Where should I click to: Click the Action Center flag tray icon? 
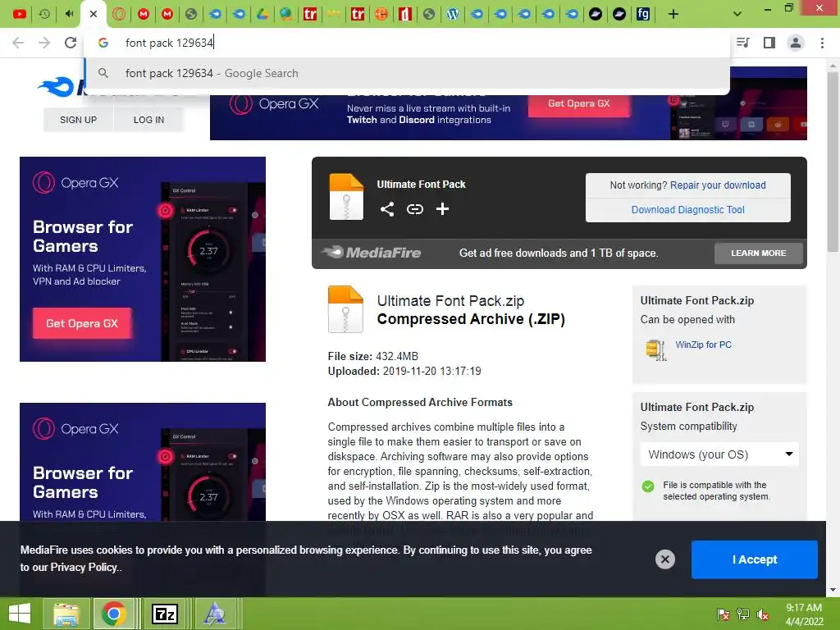[723, 614]
